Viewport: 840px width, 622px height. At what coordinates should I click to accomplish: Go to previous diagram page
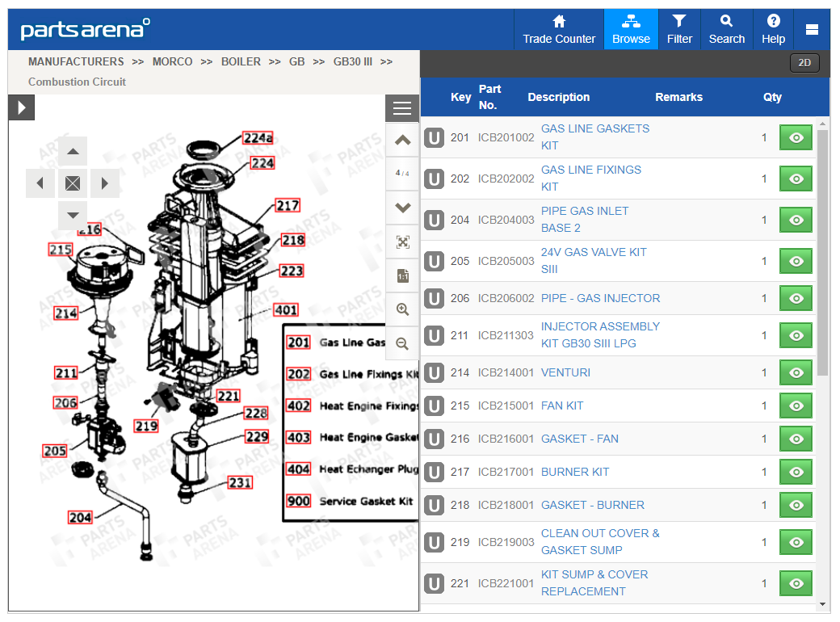coord(402,141)
